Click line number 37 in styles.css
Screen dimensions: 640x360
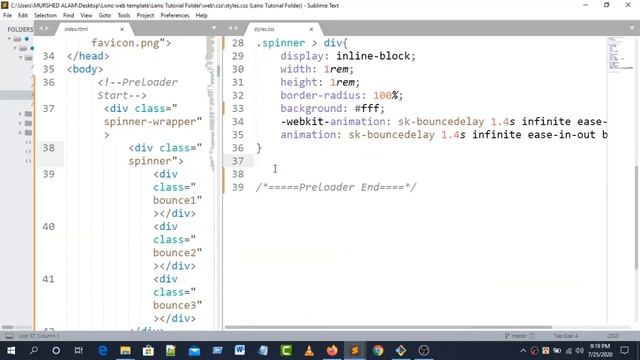pyautogui.click(x=238, y=161)
